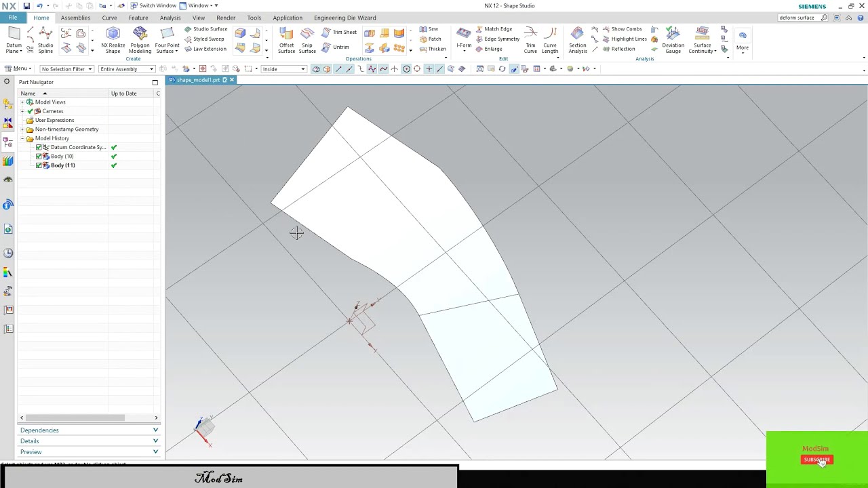
Task: Toggle the Datum Coordinate System checkbox
Action: pos(39,147)
